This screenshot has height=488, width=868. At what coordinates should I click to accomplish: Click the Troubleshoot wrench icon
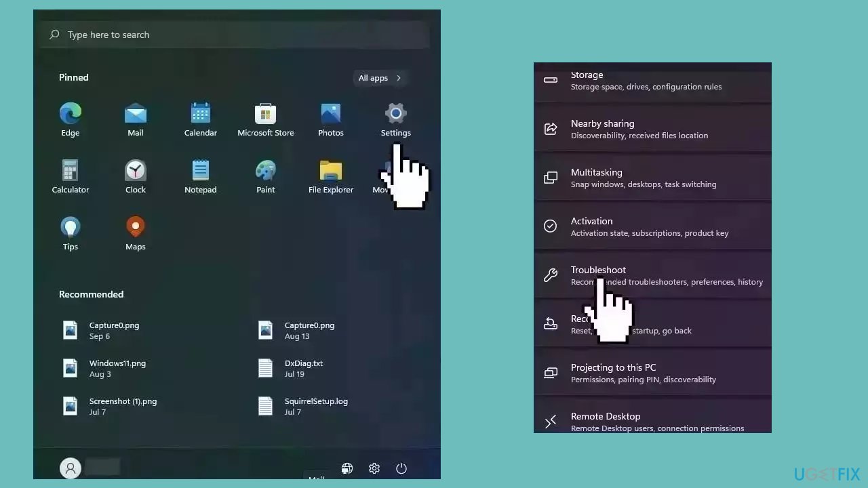(551, 275)
